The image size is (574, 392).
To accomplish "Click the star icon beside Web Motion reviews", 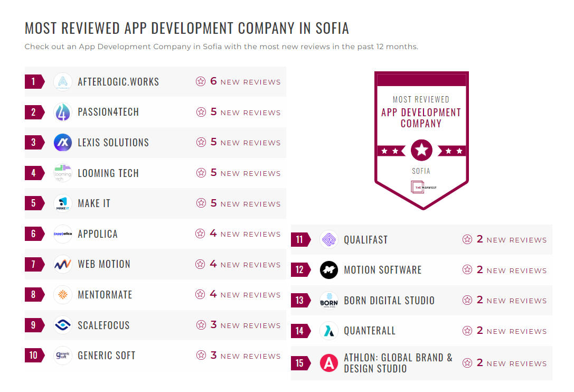I will (x=201, y=264).
